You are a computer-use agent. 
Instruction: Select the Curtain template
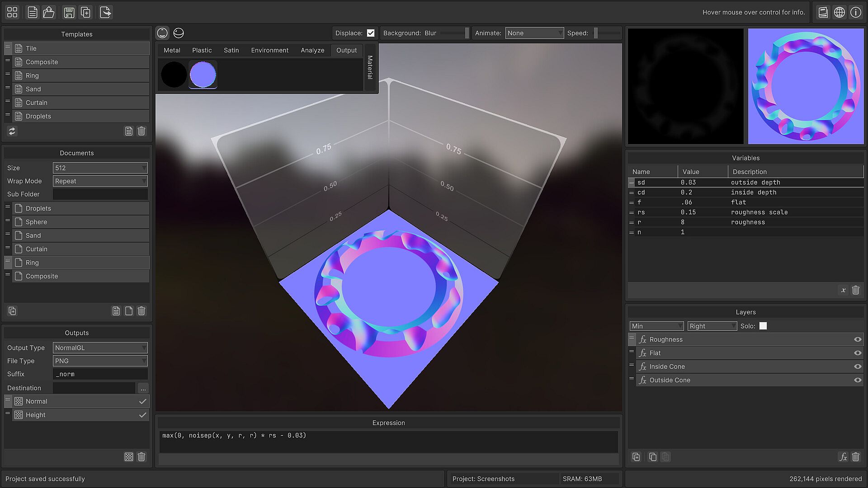pos(36,103)
